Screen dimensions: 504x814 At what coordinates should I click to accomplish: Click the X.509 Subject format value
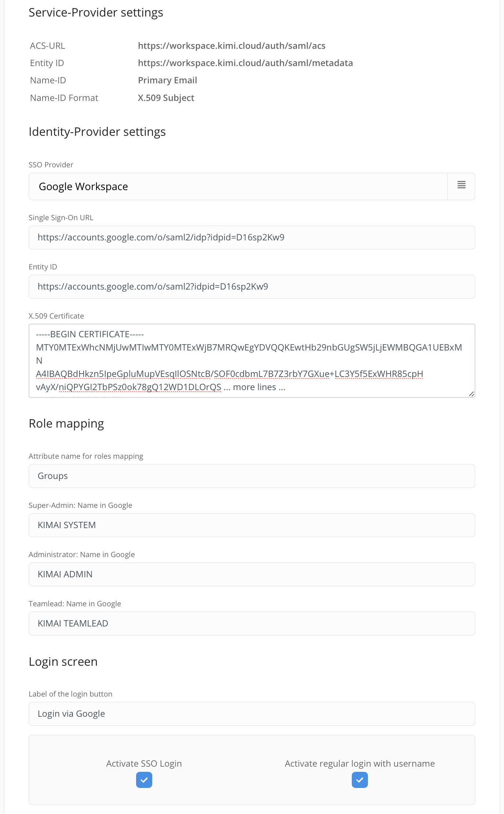pos(166,98)
